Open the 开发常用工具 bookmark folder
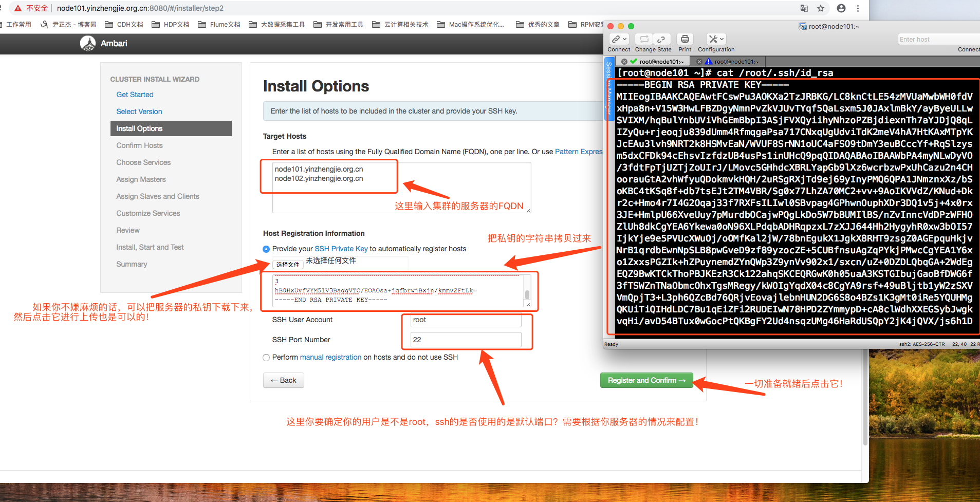This screenshot has width=980, height=502. (x=338, y=24)
